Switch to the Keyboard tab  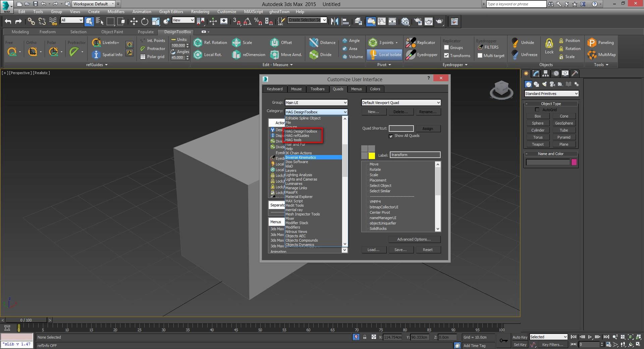pyautogui.click(x=275, y=89)
